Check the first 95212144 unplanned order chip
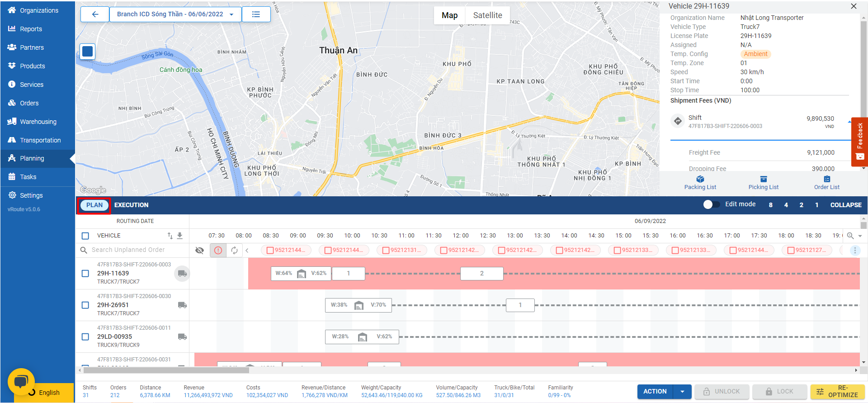This screenshot has height=403, width=868. pos(270,250)
